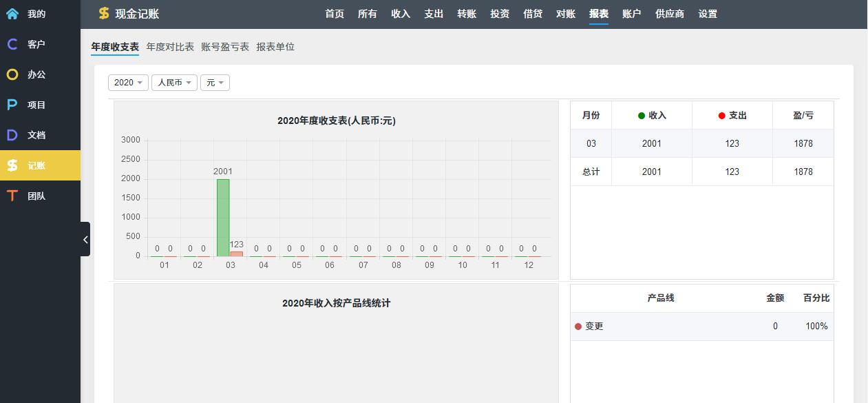868x403 pixels.
Task: Switch to the 年度对比表 tab
Action: click(x=170, y=47)
